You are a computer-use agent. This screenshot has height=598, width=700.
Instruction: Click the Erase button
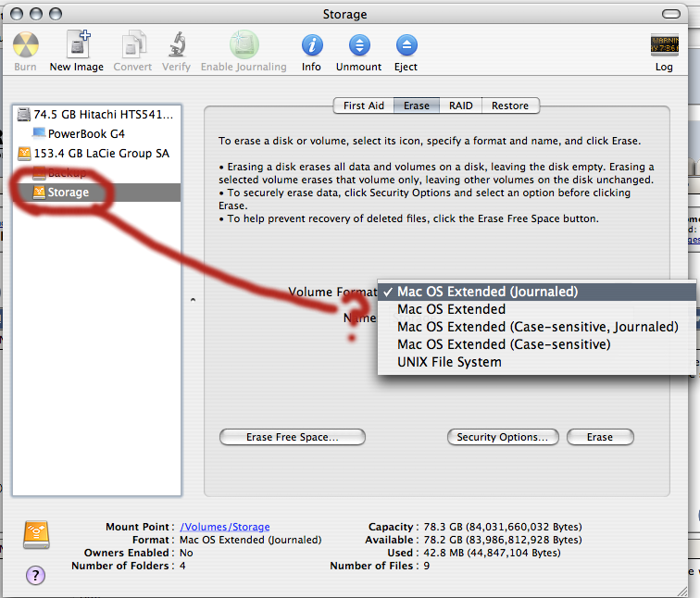[600, 437]
